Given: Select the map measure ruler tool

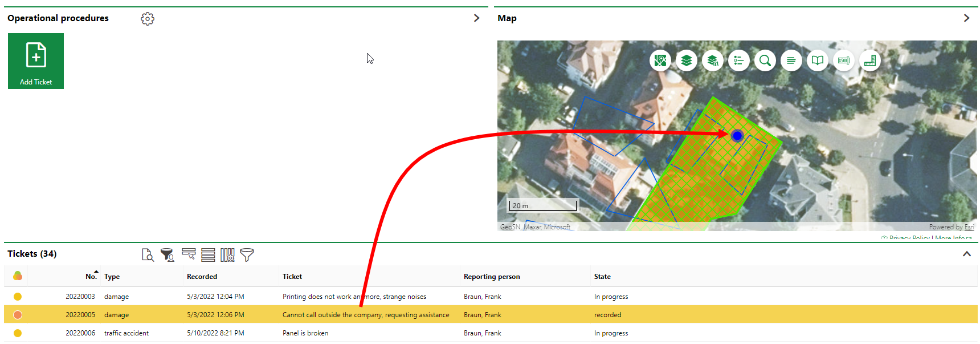Looking at the screenshot, I should (870, 60).
